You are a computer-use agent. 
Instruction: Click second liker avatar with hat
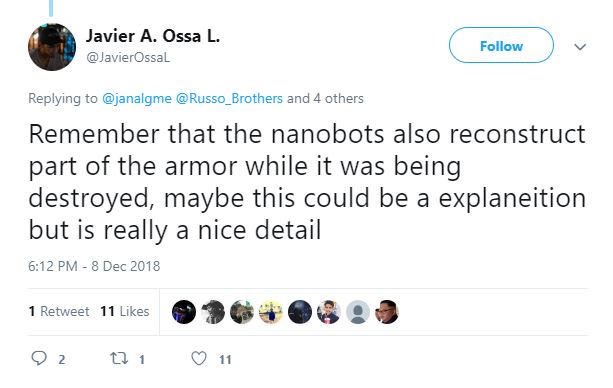pos(213,312)
